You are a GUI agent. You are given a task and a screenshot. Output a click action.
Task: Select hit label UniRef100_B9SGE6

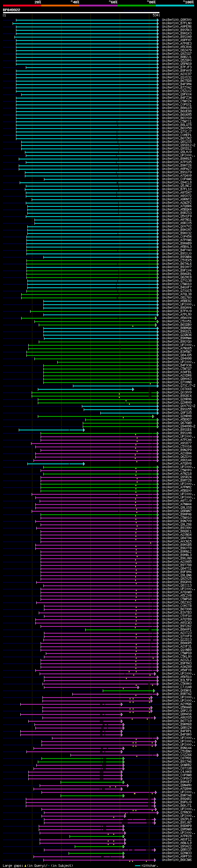coord(177,430)
